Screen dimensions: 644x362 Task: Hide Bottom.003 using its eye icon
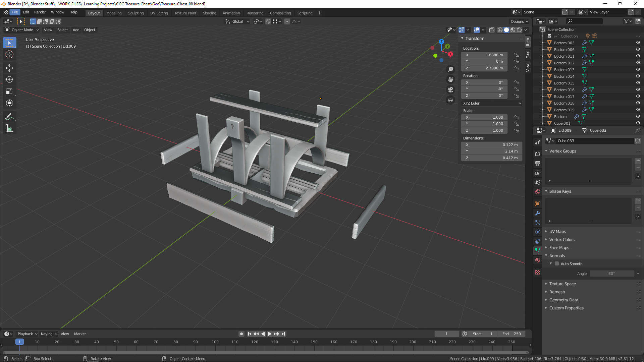pyautogui.click(x=638, y=43)
